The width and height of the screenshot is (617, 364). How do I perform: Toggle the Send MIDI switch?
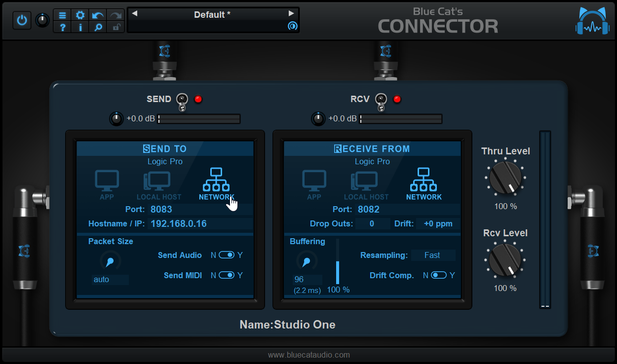tap(227, 275)
